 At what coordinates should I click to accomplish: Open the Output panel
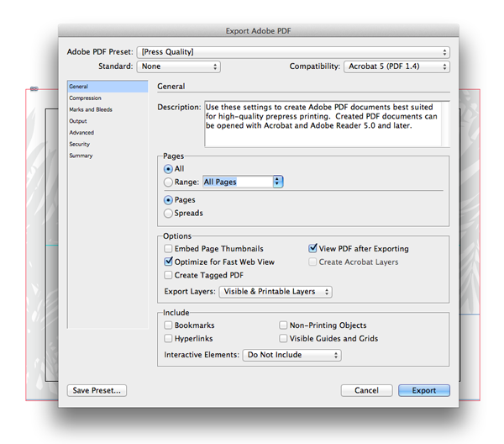pyautogui.click(x=108, y=121)
